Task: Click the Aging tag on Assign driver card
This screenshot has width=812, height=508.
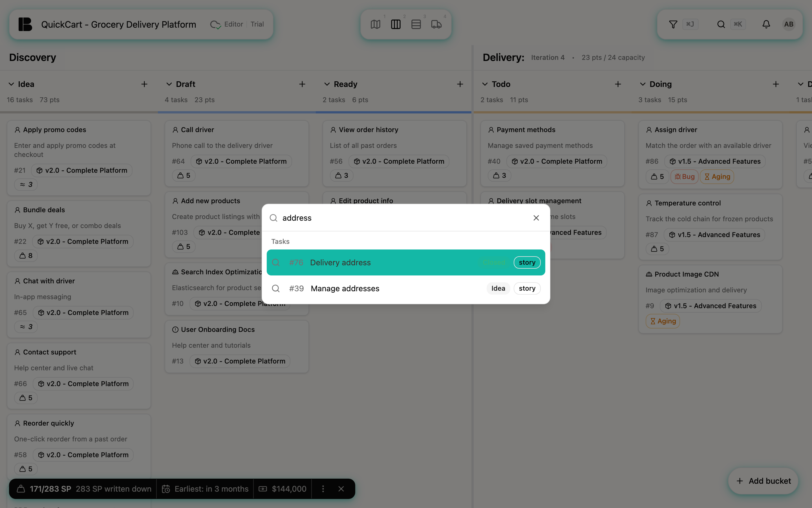Action: click(x=717, y=176)
